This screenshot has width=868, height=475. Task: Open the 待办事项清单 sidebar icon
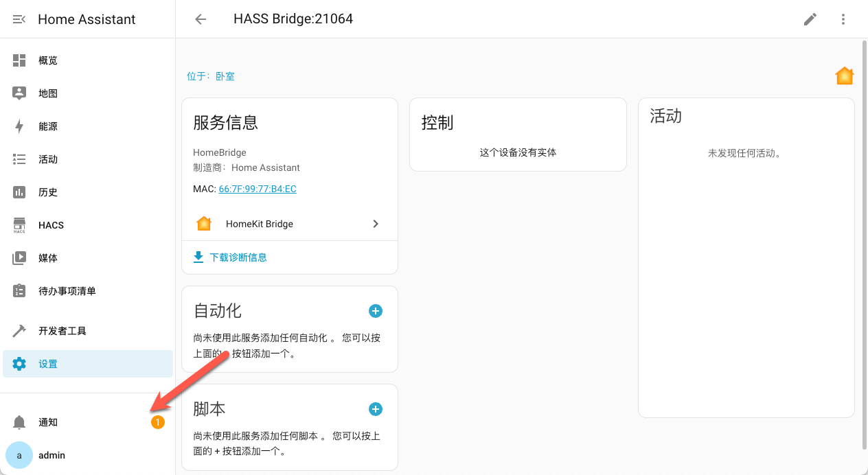pyautogui.click(x=19, y=290)
